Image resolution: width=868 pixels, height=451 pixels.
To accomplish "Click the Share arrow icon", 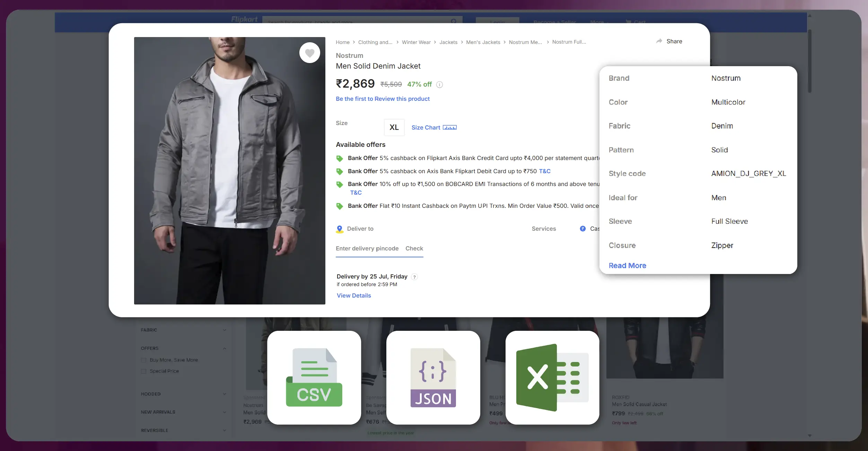I will tap(659, 41).
